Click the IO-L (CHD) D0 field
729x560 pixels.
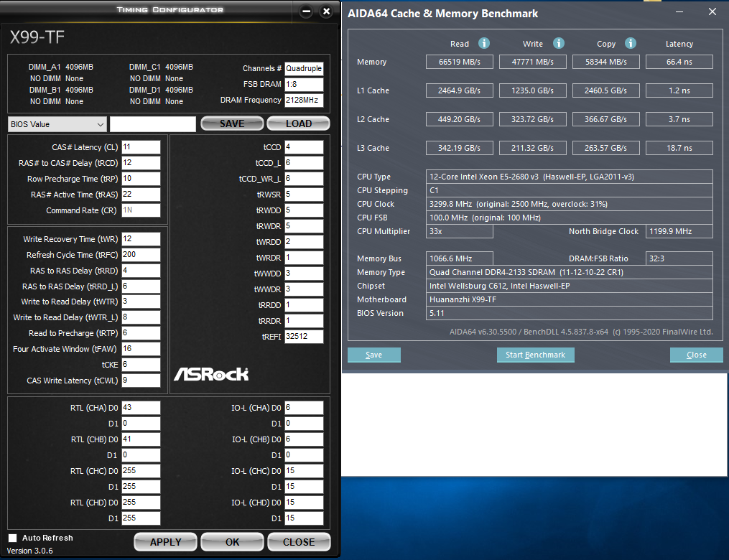(304, 503)
